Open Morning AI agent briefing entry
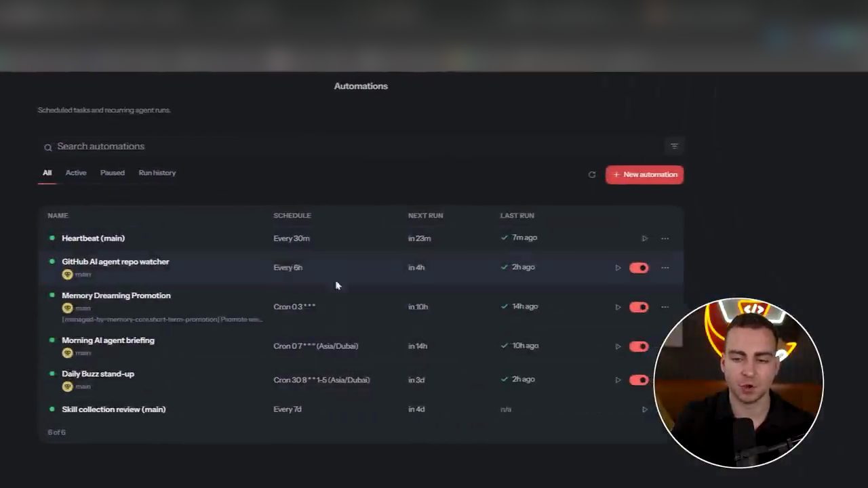The image size is (868, 488). pos(108,340)
